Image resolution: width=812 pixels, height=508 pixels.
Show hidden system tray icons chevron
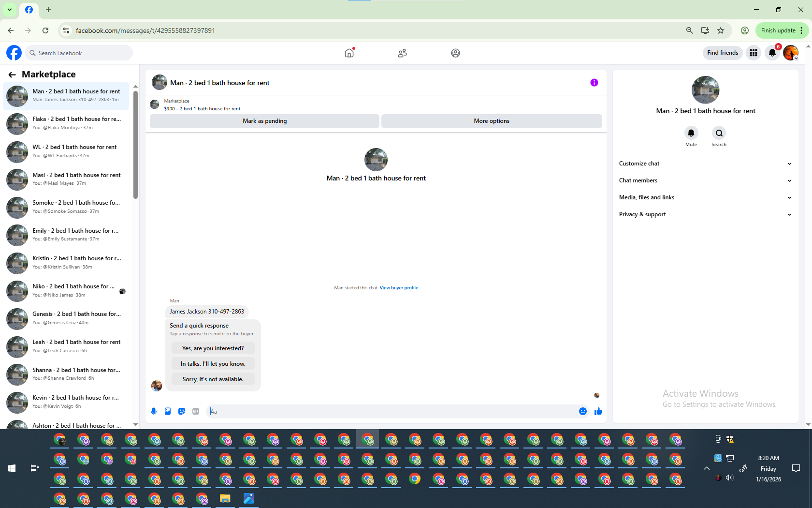click(x=707, y=468)
